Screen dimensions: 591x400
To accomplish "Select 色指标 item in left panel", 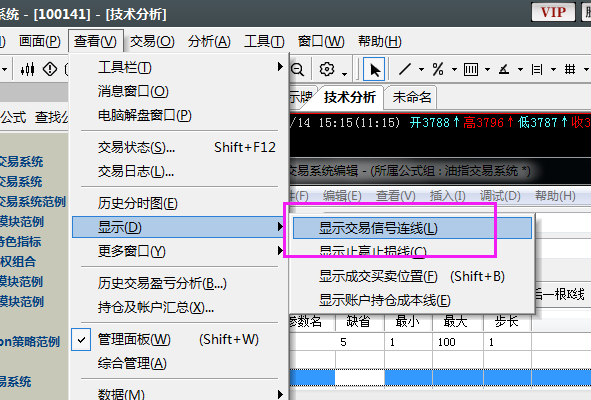I will click(20, 241).
